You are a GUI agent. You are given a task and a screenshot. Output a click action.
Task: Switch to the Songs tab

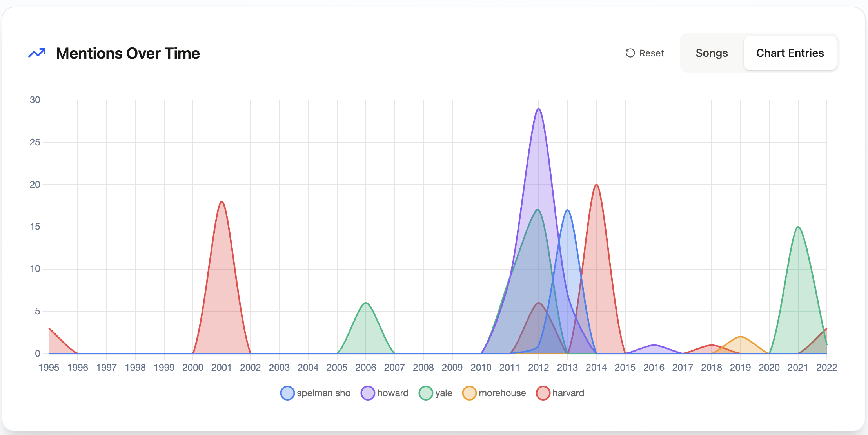711,53
